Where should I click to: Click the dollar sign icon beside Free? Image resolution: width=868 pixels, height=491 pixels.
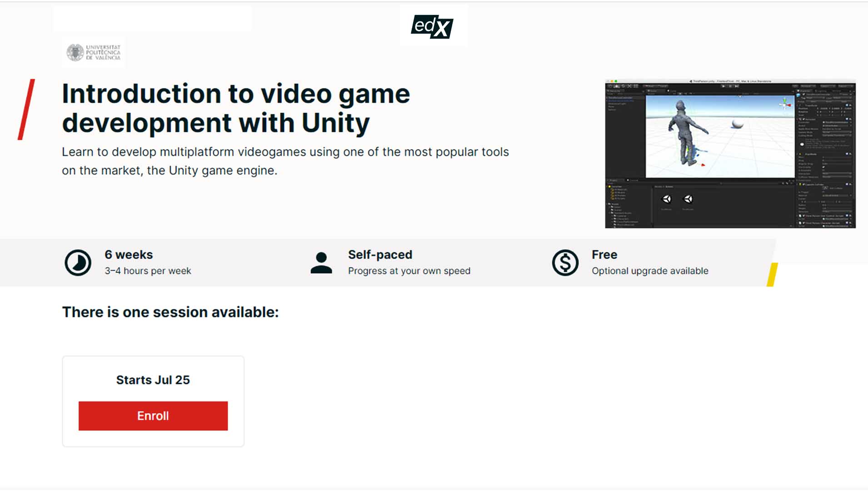tap(565, 263)
